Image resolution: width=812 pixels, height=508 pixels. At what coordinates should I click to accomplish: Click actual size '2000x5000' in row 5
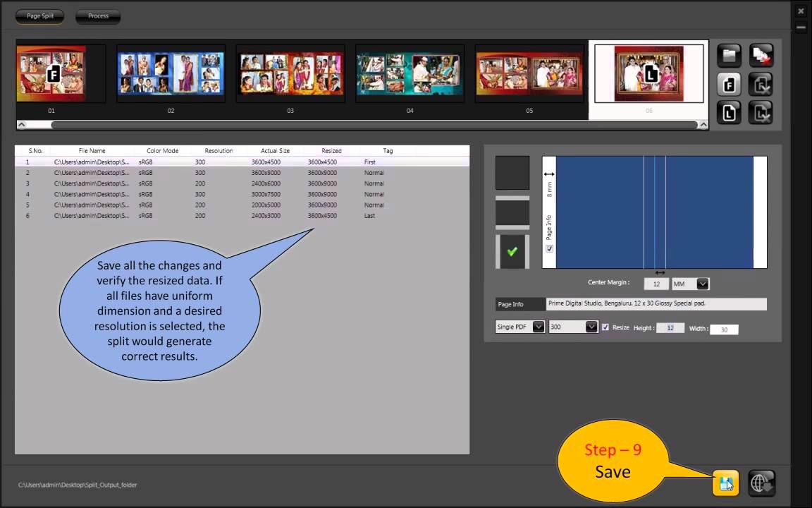click(x=266, y=205)
